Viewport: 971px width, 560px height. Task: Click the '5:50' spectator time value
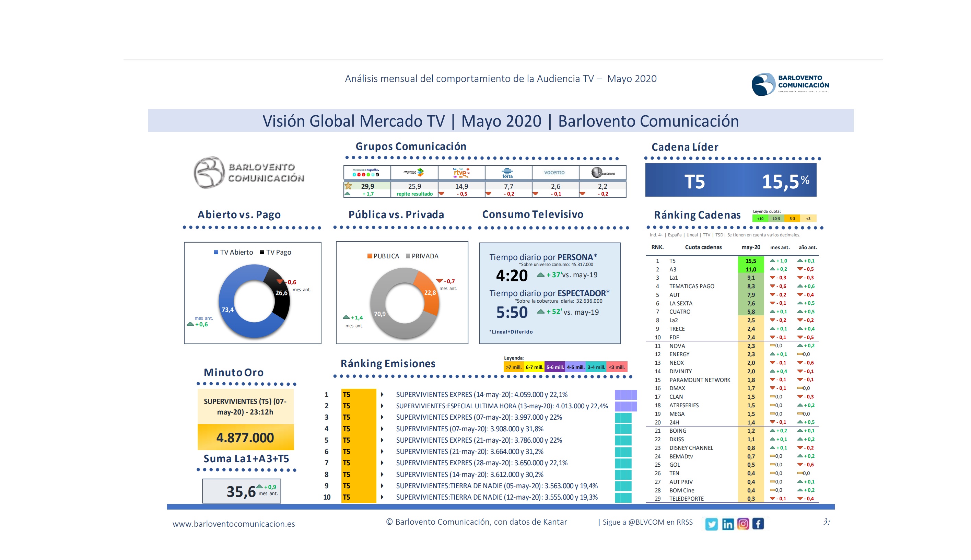coord(512,312)
